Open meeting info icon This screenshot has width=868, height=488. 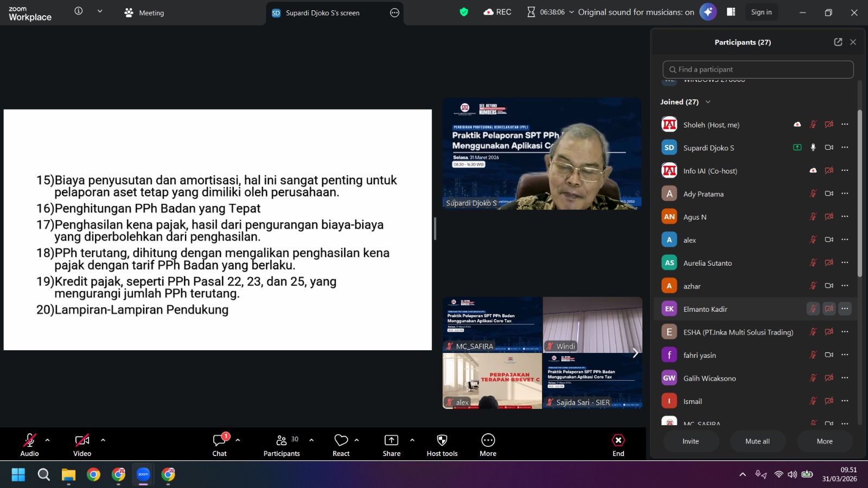click(79, 11)
